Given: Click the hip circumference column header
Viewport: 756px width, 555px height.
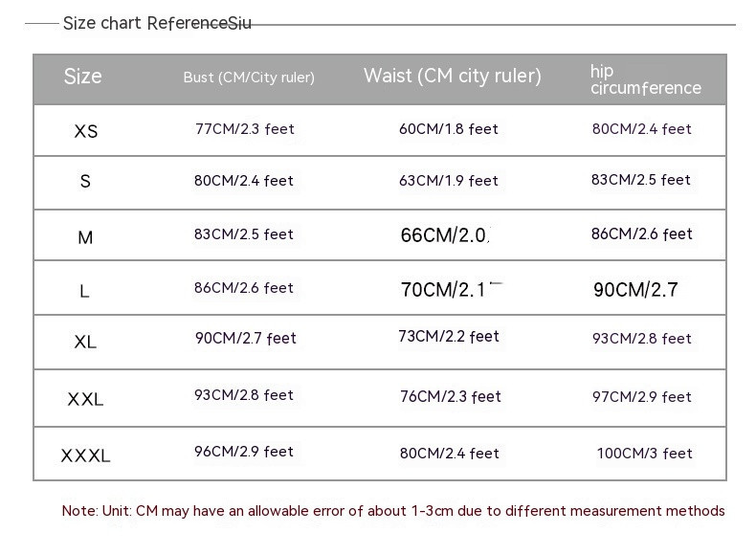Looking at the screenshot, I should 645,79.
